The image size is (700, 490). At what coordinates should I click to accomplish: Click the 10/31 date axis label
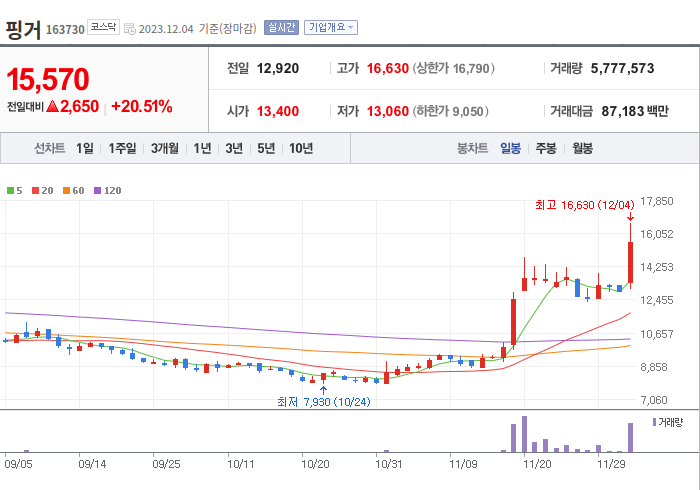pos(389,464)
